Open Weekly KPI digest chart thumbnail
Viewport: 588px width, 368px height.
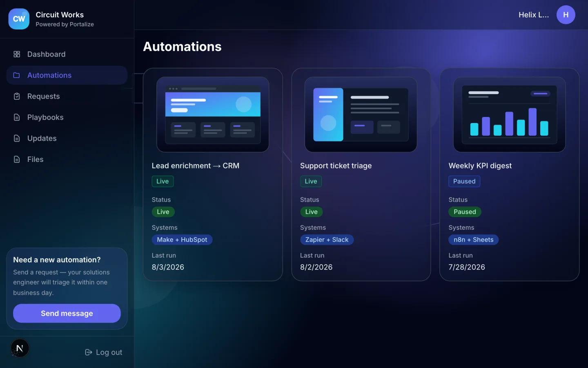tap(509, 114)
